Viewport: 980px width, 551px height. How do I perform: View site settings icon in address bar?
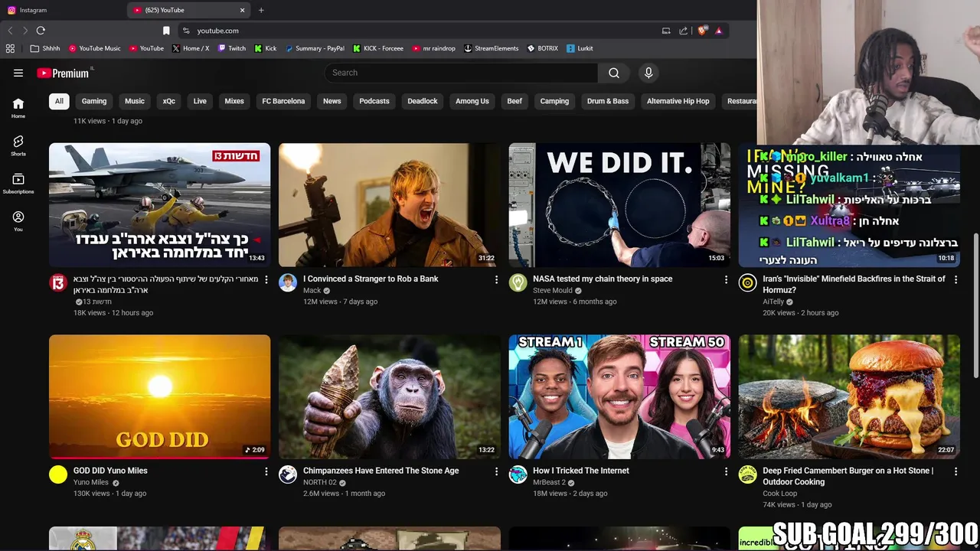(x=186, y=31)
